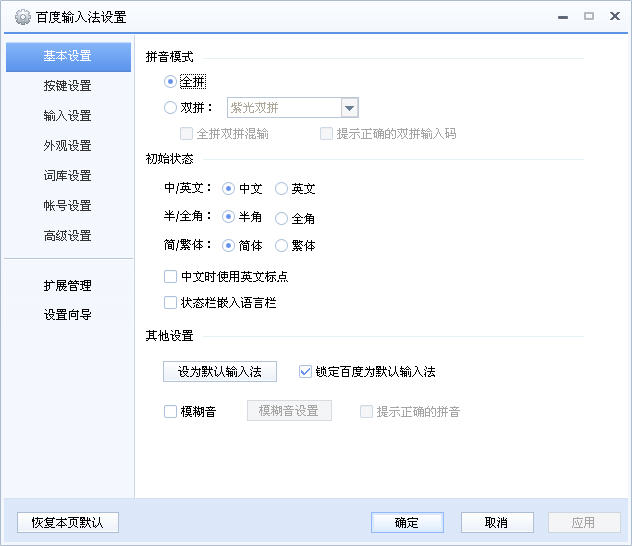632x546 pixels.
Task: Click 取消 to discard changes
Action: pyautogui.click(x=496, y=522)
